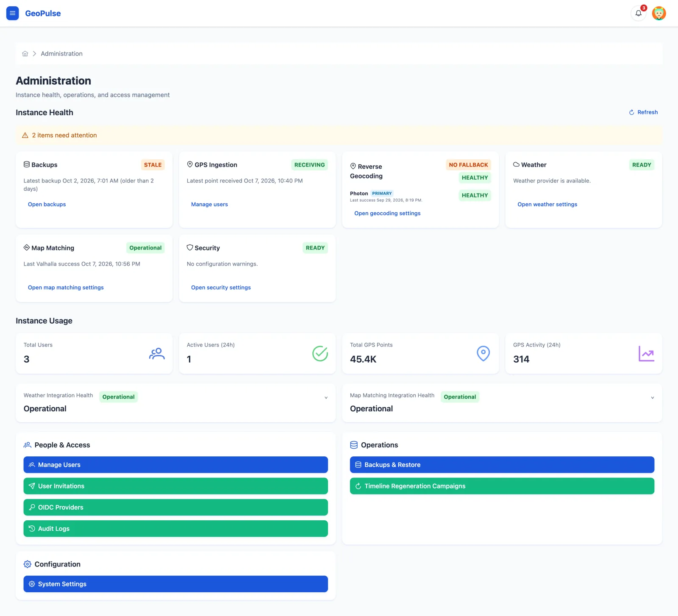Click the Configuration gear icon
The width and height of the screenshot is (678, 616).
(x=28, y=564)
